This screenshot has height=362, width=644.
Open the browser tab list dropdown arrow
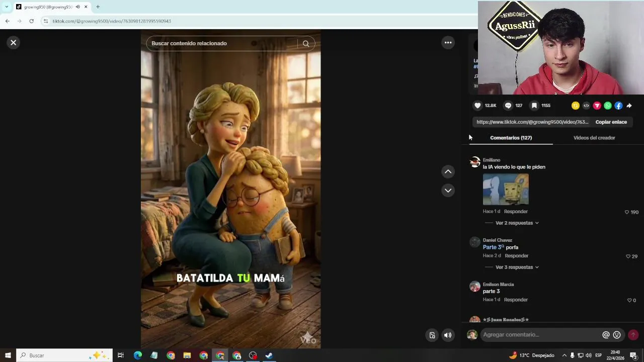click(x=6, y=7)
